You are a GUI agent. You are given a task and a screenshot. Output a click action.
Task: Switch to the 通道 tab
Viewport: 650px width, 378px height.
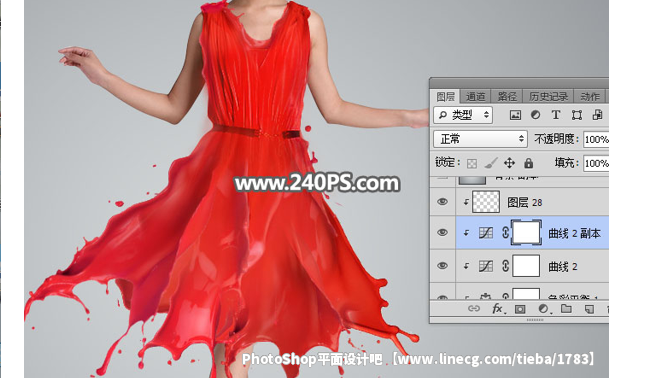click(475, 97)
